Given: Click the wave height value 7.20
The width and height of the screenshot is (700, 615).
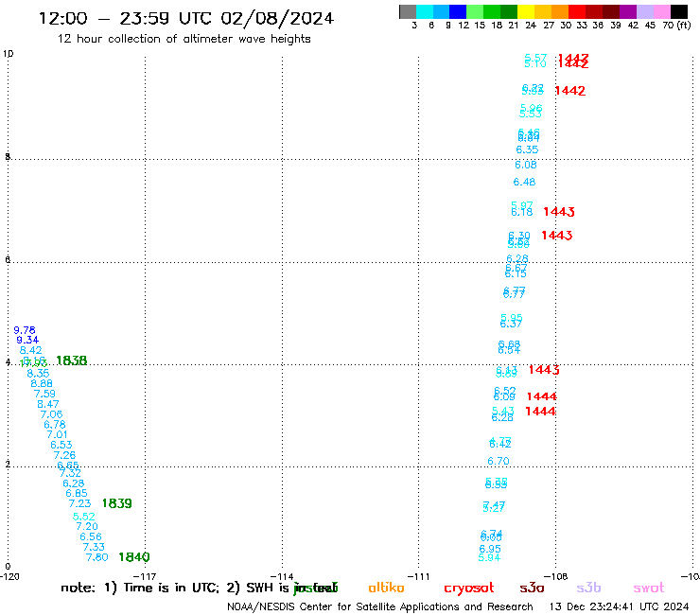Looking at the screenshot, I should [x=87, y=527].
